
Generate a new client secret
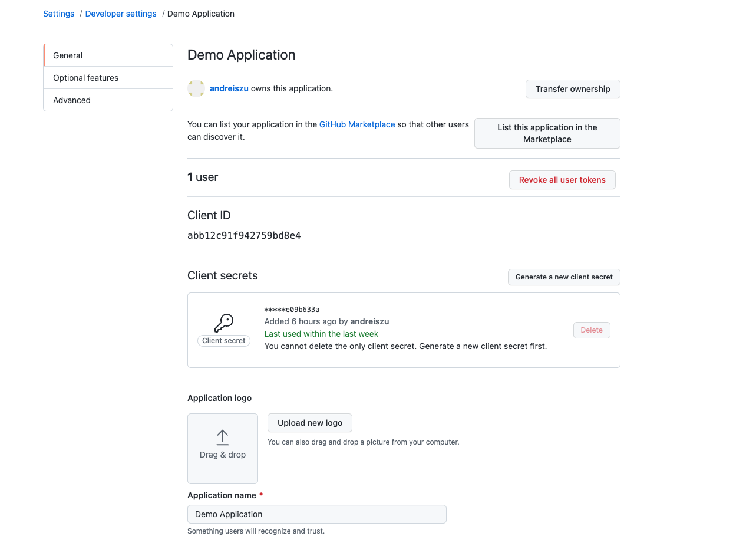(564, 277)
